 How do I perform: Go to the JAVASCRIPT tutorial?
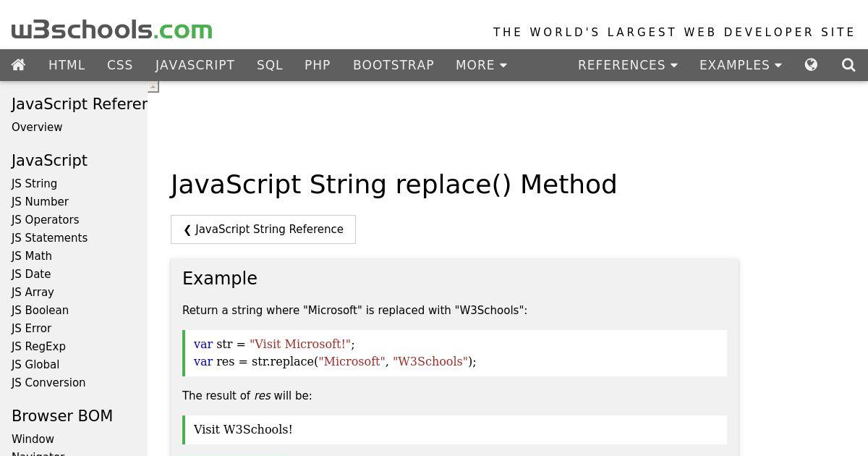click(195, 65)
